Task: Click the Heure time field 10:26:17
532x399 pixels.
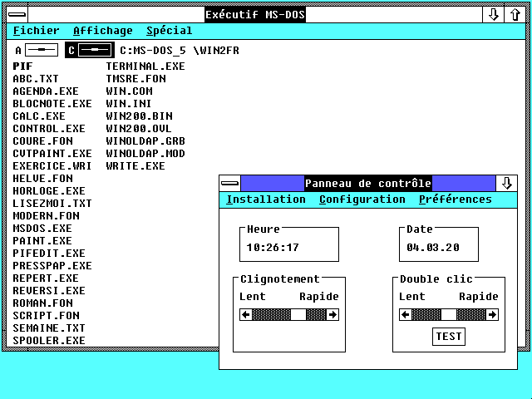Action: [273, 248]
